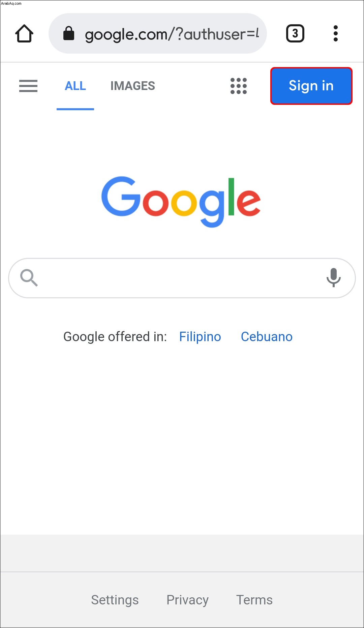Click the magnifying glass search icon

29,278
